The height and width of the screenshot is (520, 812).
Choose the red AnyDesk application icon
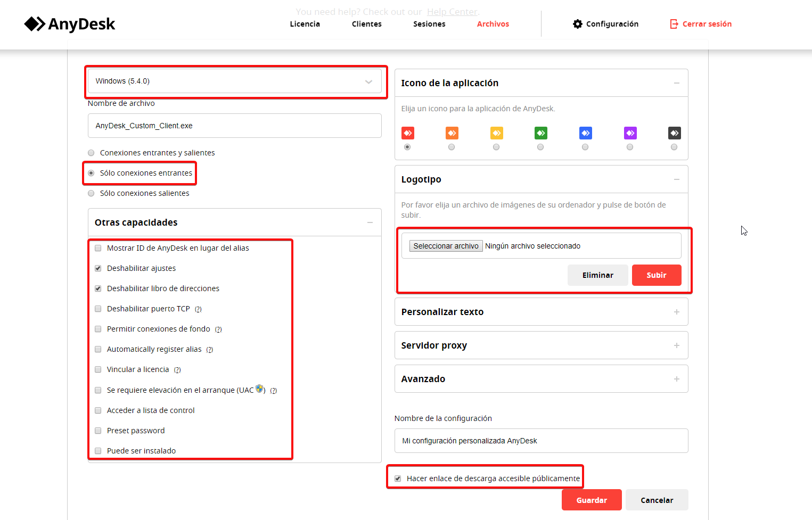[x=408, y=133]
